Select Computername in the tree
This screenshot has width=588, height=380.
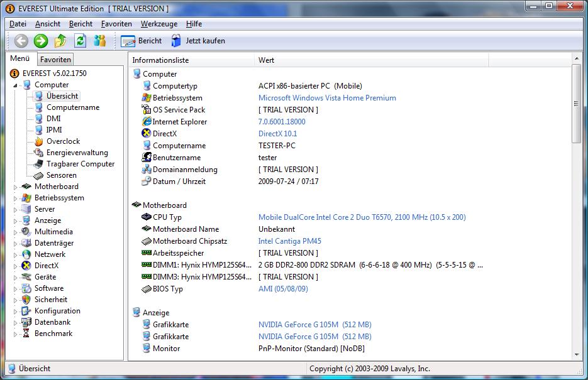tap(73, 107)
